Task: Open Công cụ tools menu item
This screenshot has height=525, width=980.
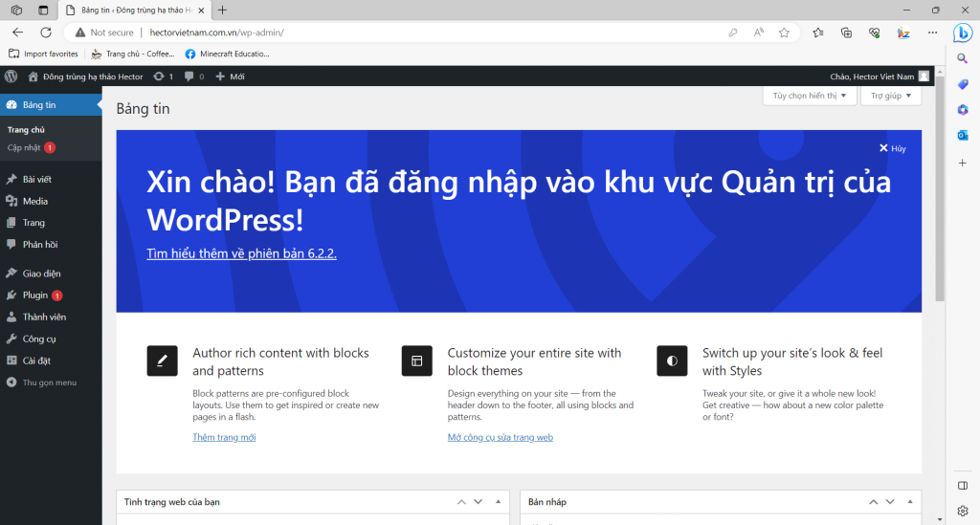Action: (x=51, y=339)
